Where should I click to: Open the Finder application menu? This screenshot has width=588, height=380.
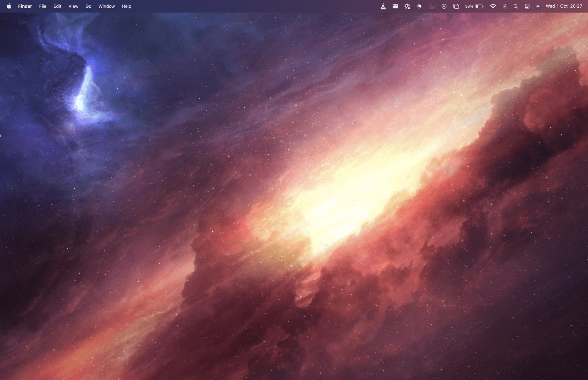(x=25, y=6)
